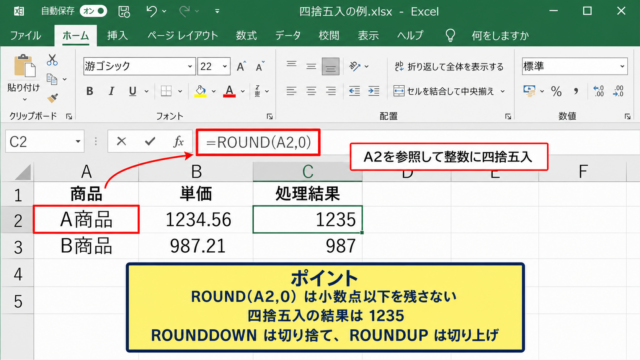Click the lightbulb Tell Me icon
The image size is (640, 360).
click(x=450, y=36)
